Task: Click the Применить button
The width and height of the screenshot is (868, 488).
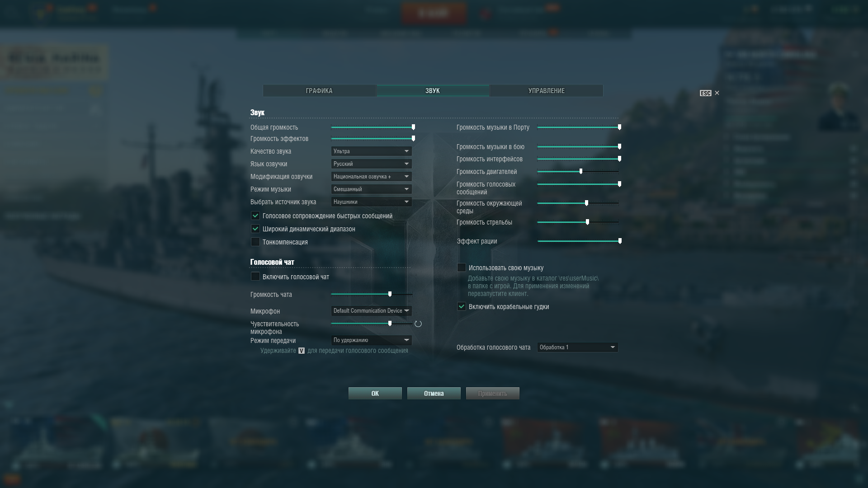Action: 493,394
